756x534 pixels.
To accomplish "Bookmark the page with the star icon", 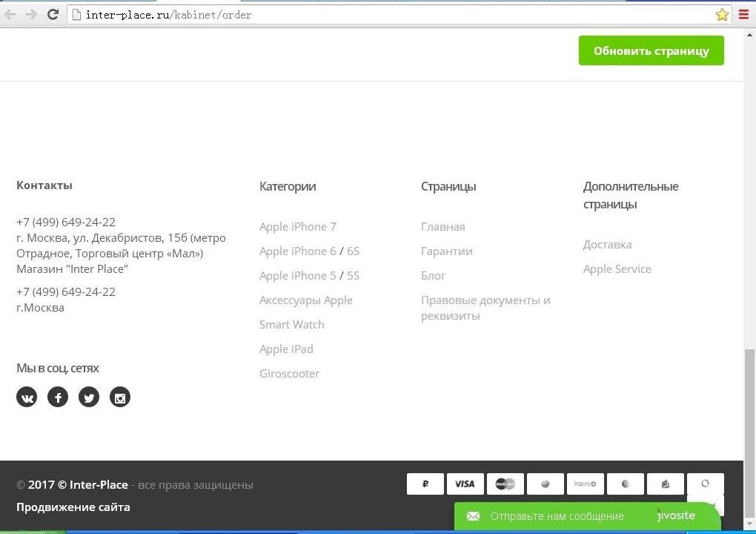I will [x=722, y=15].
